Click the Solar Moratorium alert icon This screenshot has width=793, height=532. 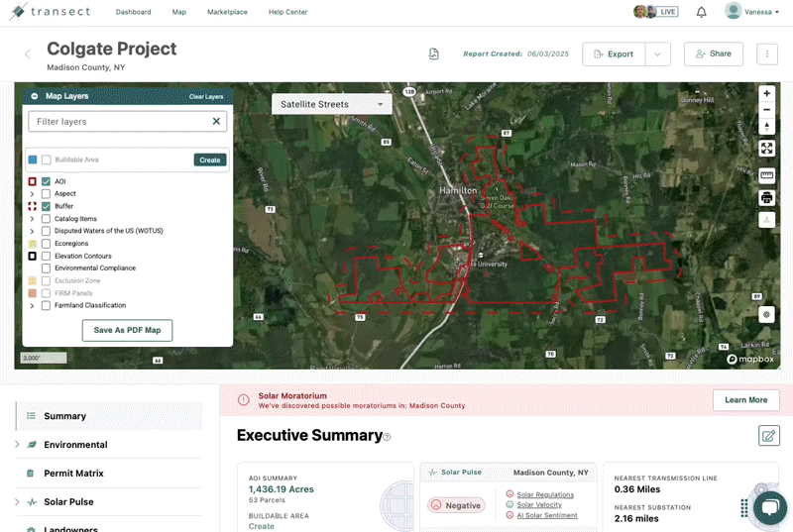243,400
